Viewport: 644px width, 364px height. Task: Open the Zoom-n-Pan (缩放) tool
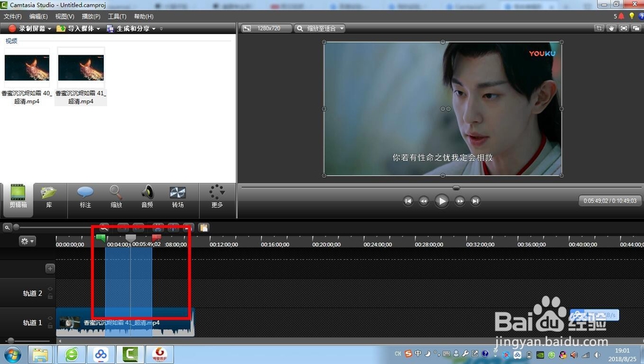coord(116,196)
